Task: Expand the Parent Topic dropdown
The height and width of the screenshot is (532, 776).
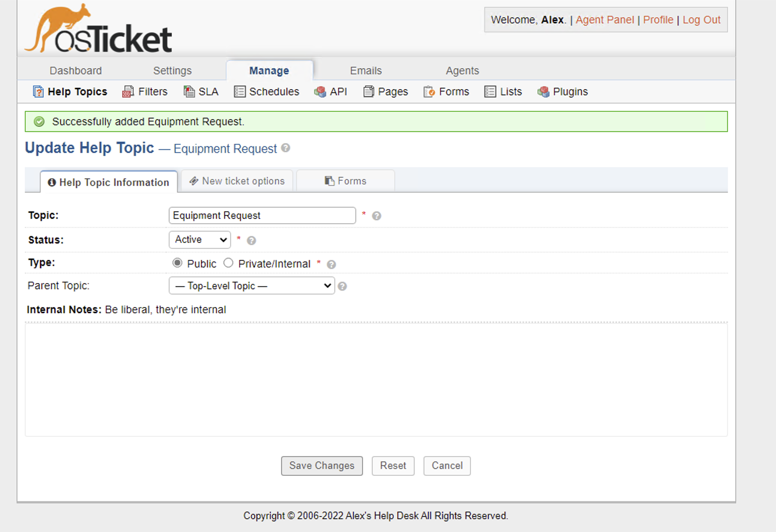Action: click(252, 286)
